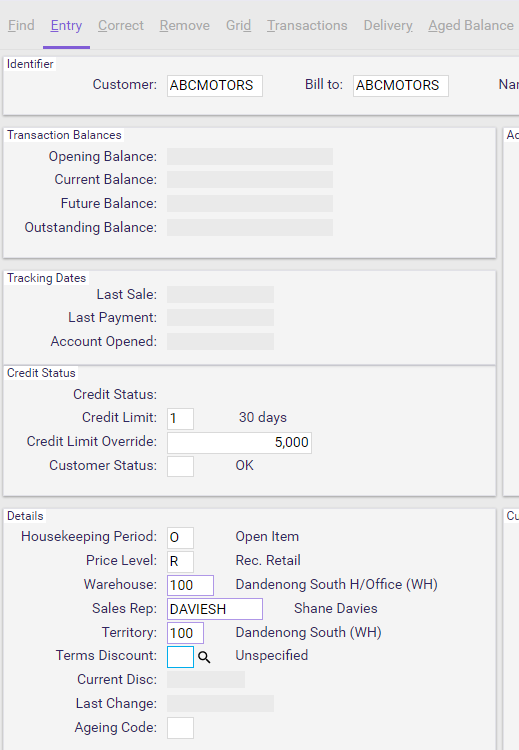The height and width of the screenshot is (750, 519).
Task: Click the Ageing Code input box
Action: [180, 728]
